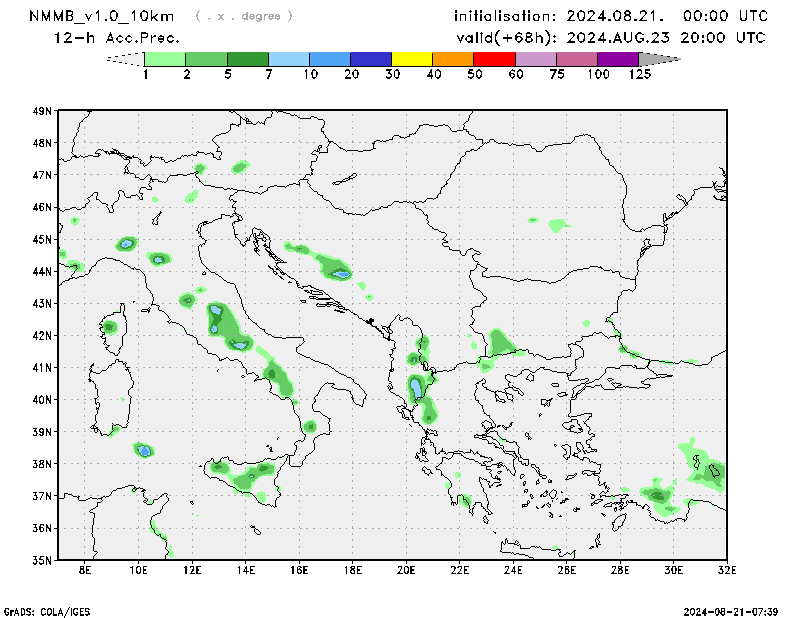Click the white left arrow of the colorbar

(x=125, y=59)
